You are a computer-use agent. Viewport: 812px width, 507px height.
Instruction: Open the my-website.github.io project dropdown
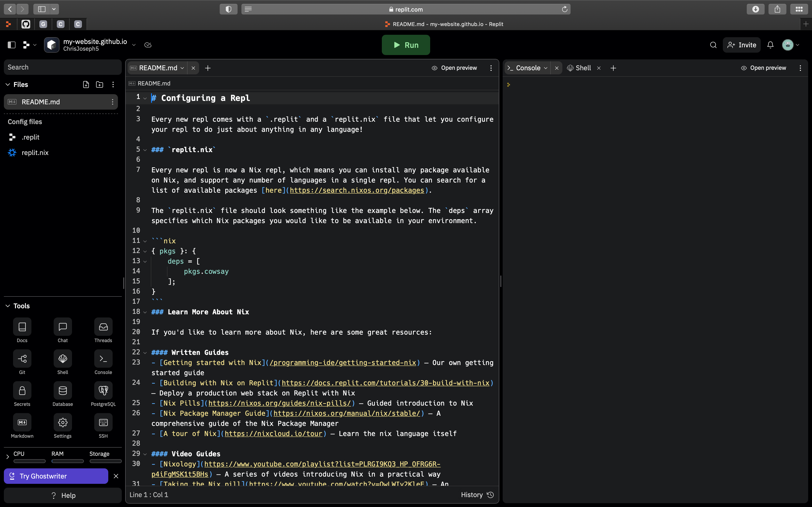[134, 45]
